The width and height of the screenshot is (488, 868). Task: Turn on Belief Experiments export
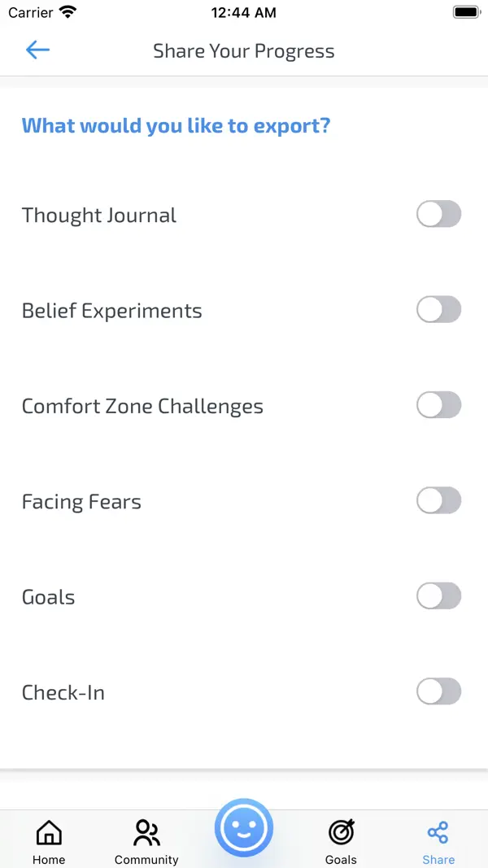438,309
